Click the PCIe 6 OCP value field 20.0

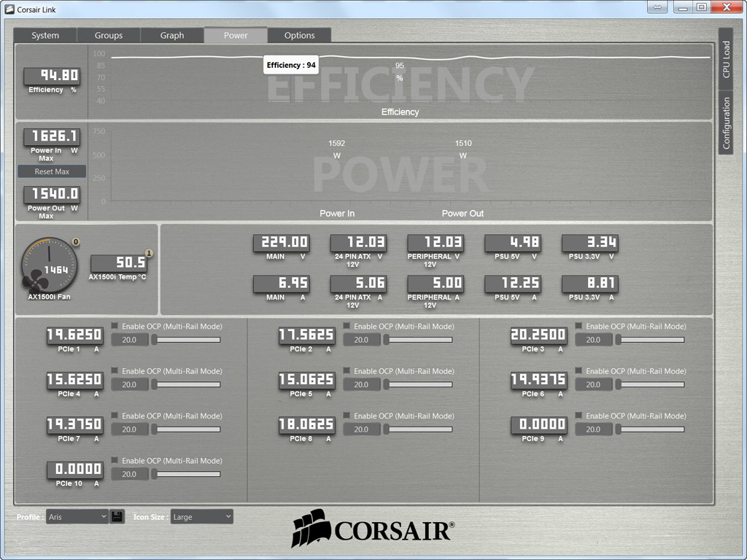(594, 384)
